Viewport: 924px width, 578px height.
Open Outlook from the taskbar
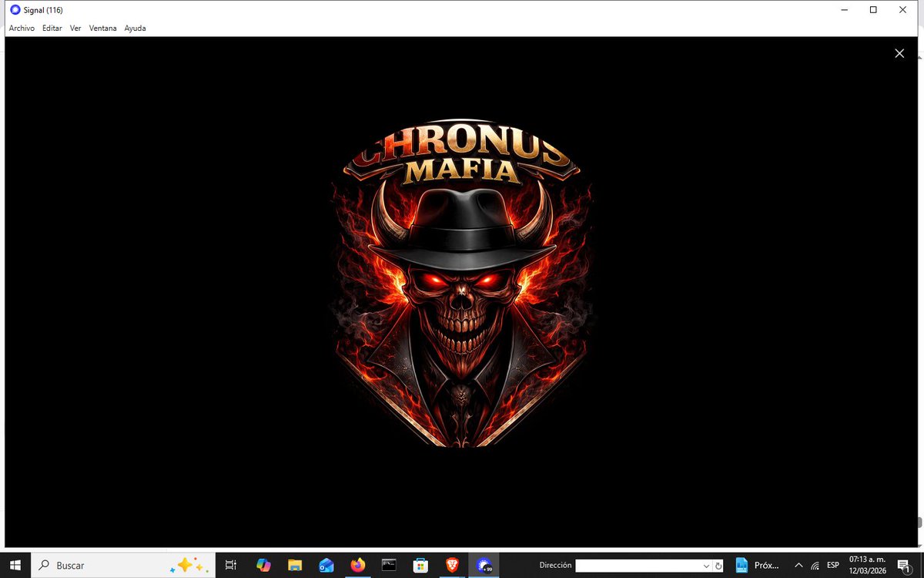pyautogui.click(x=326, y=565)
